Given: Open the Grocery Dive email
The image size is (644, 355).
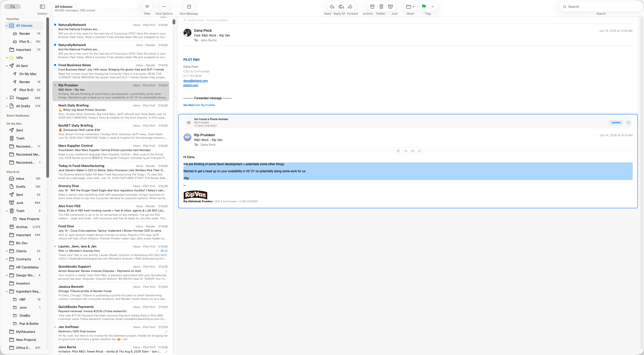Looking at the screenshot, I should 111,192.
